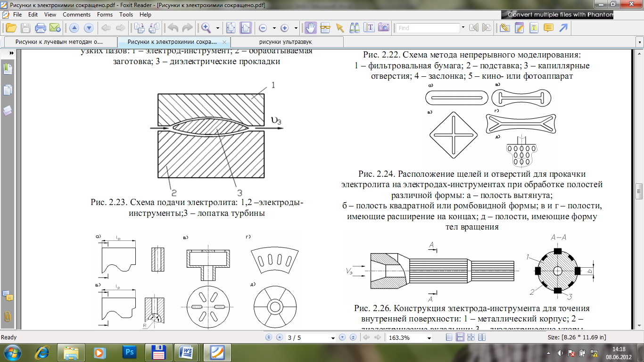Click the Redo curved arrow icon
This screenshot has height=362, width=644.
(187, 28)
